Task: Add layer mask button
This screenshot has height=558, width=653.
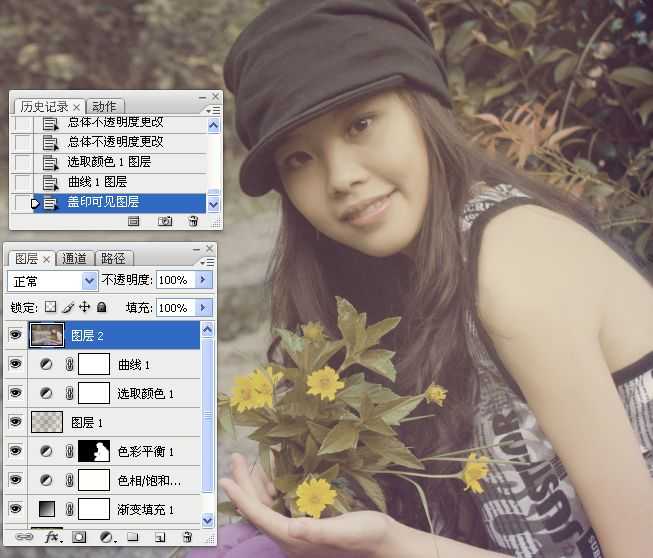Action: tap(79, 537)
